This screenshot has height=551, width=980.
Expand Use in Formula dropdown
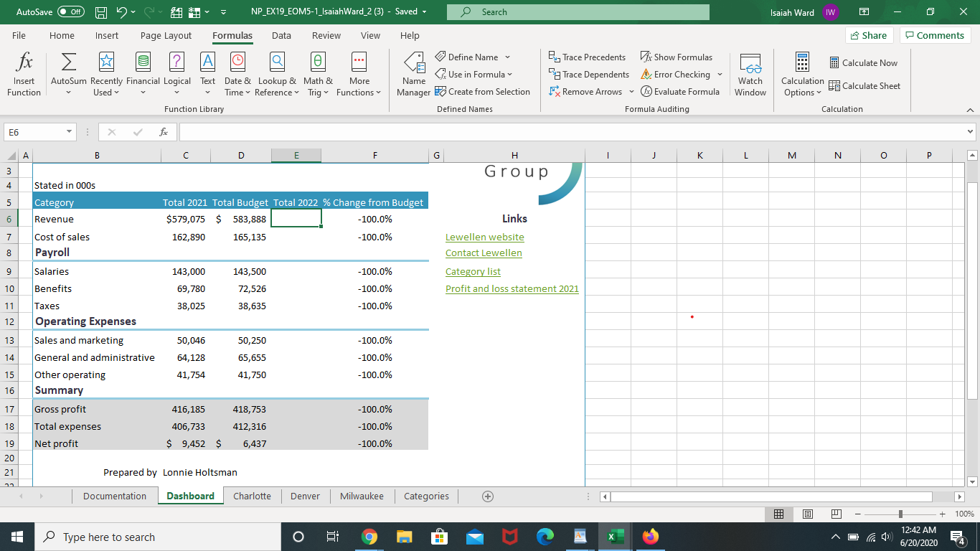coord(510,74)
